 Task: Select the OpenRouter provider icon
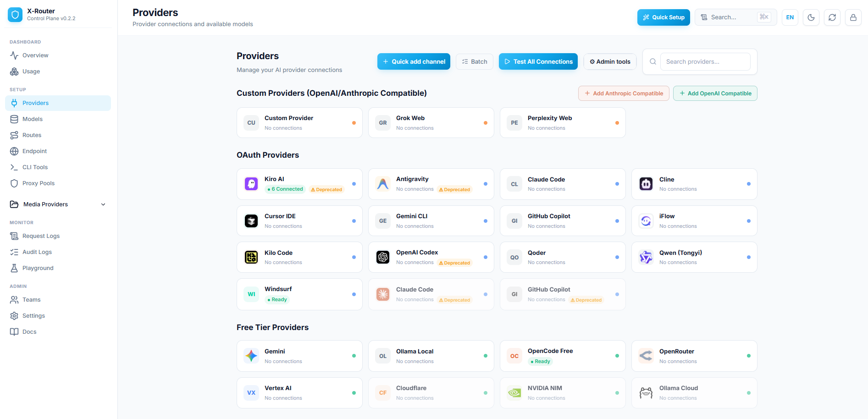(646, 356)
